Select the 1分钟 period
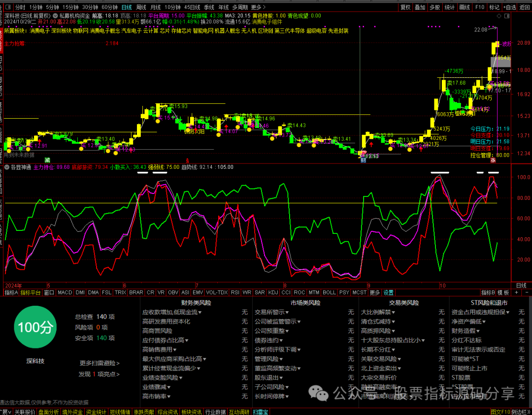 coord(35,7)
